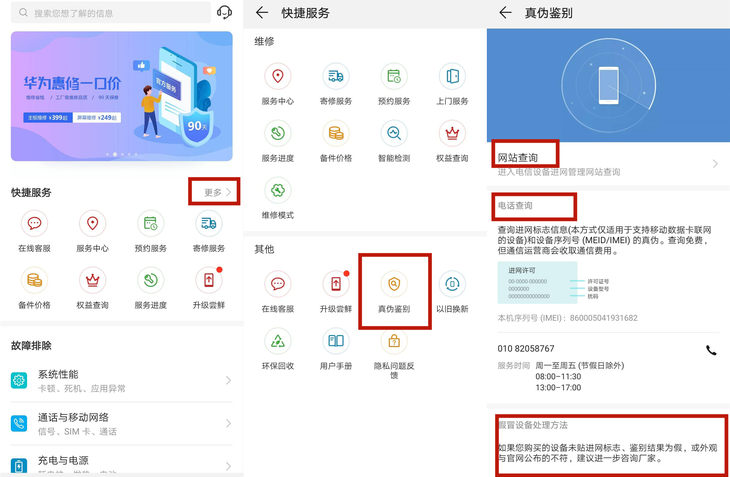This screenshot has width=730, height=477.
Task: Click the search field on home screen
Action: (x=111, y=13)
